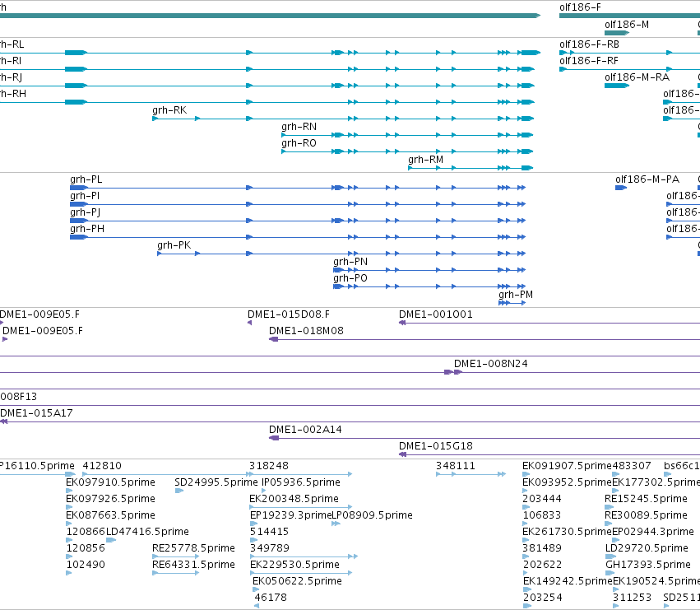The width and height of the screenshot is (700, 610).
Task: Open the grh-PO protein label
Action: pyautogui.click(x=350, y=278)
